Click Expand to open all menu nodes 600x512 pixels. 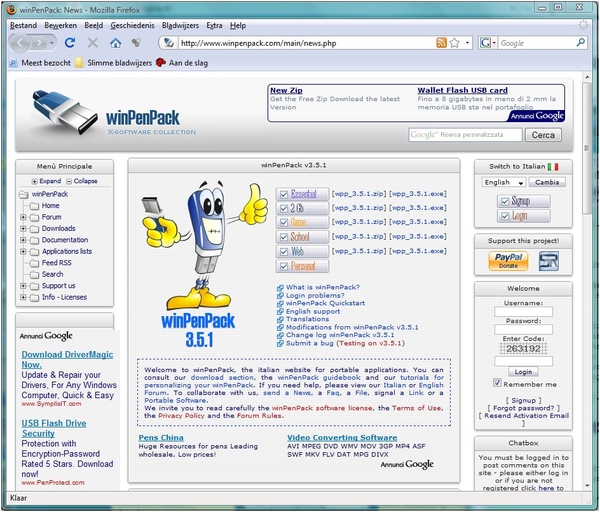click(x=46, y=181)
